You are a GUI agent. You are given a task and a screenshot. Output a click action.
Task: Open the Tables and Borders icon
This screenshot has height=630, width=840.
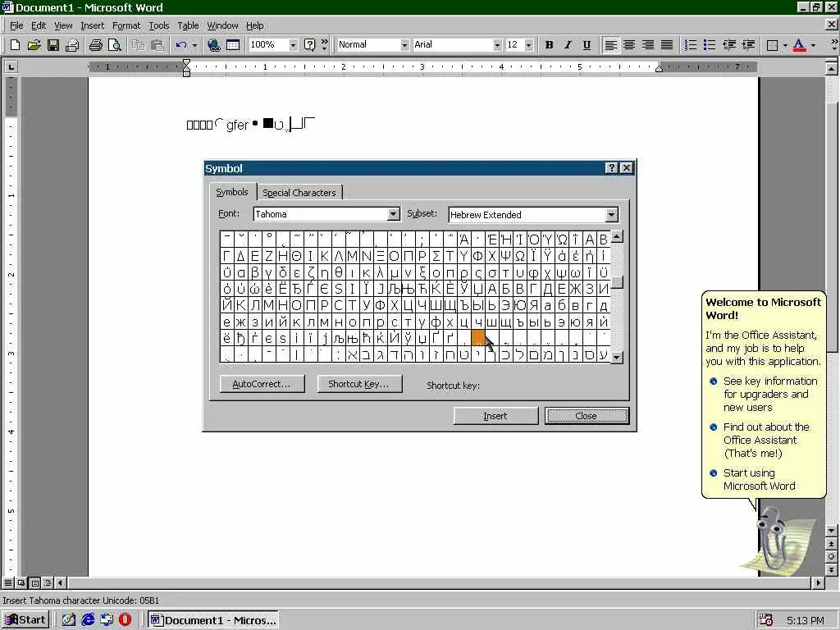pyautogui.click(x=232, y=45)
